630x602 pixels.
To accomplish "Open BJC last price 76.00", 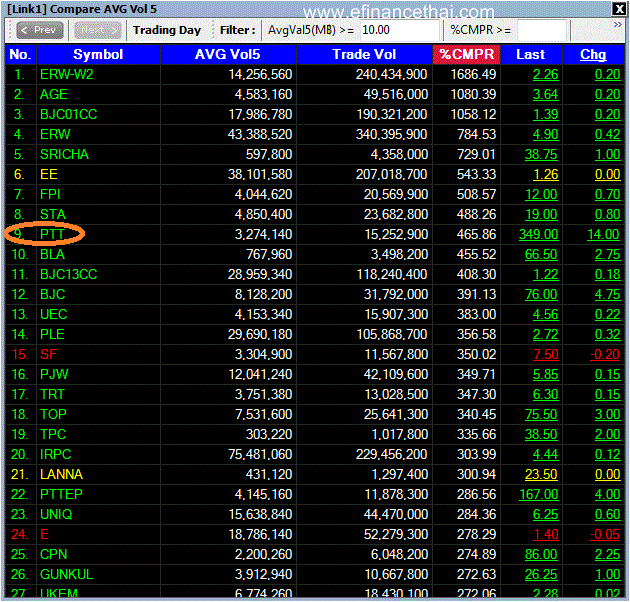I will (541, 295).
